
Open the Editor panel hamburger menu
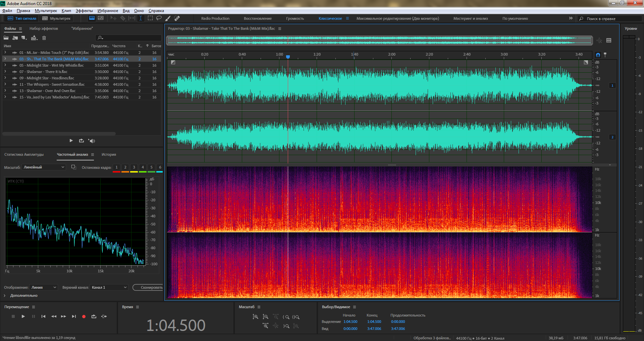pos(280,29)
